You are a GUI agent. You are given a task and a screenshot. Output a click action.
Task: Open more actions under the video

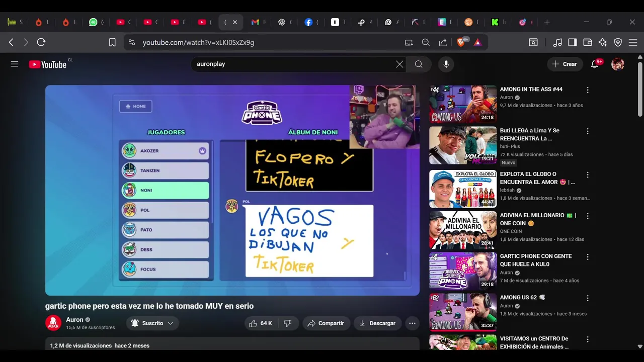pos(412,323)
